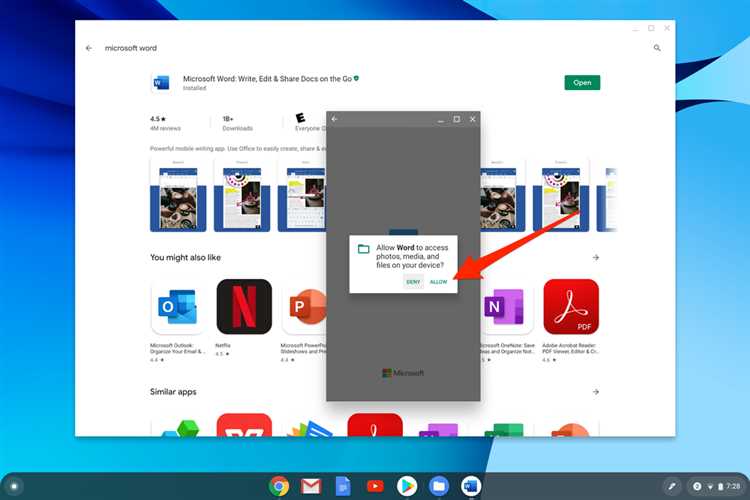Go back from the search results page
Viewport: 750px width, 500px height.
click(89, 48)
